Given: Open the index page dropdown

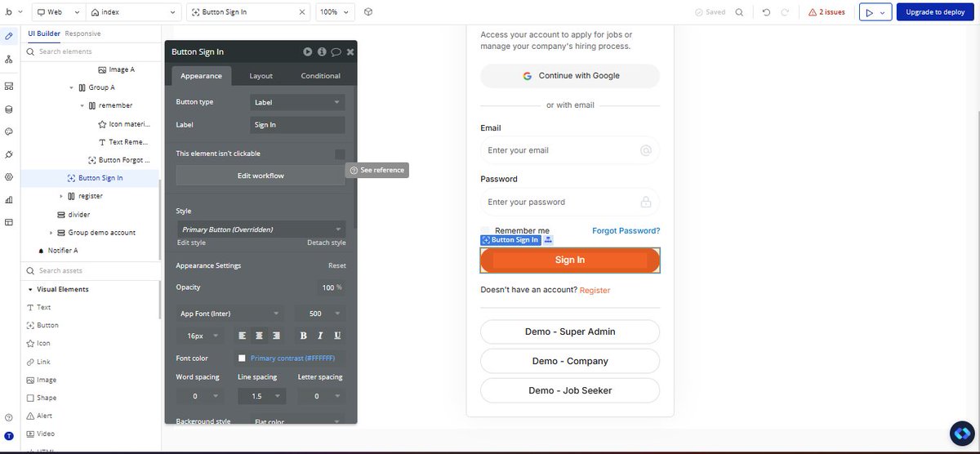Looking at the screenshot, I should pos(133,12).
